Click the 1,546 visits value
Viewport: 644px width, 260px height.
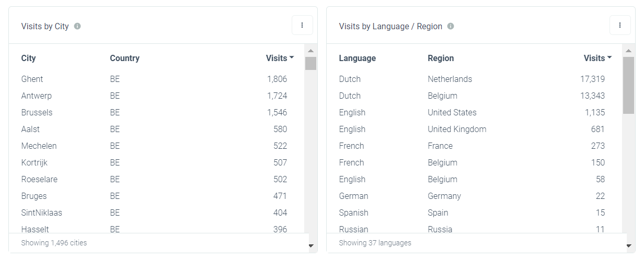[277, 112]
